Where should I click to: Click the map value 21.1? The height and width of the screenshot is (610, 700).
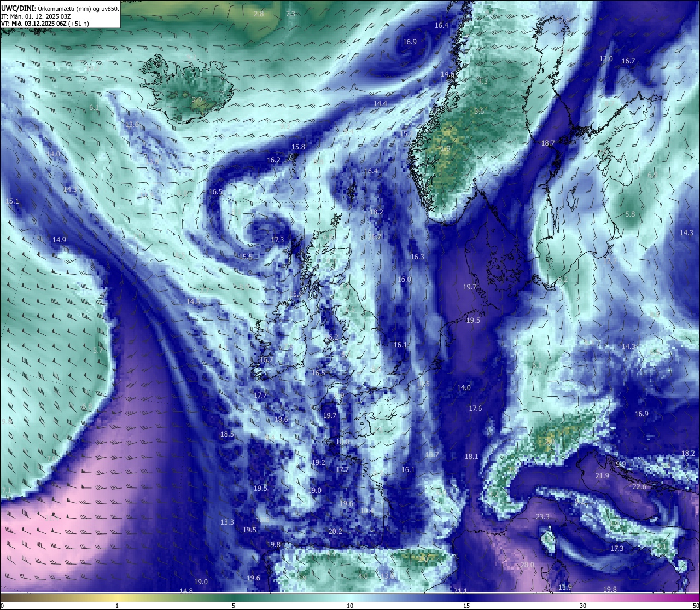click(460, 590)
